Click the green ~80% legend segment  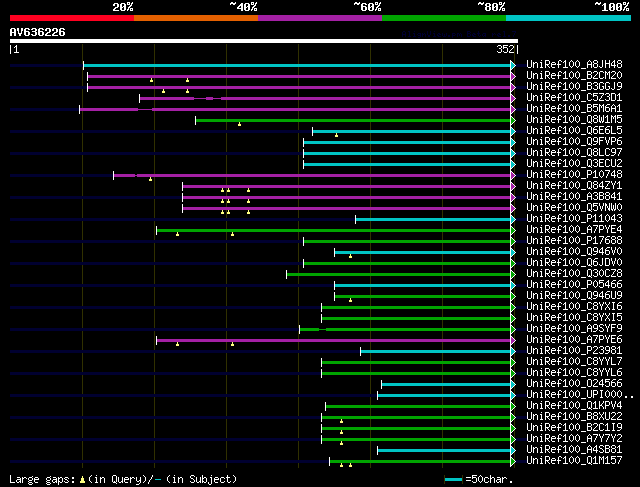444,18
